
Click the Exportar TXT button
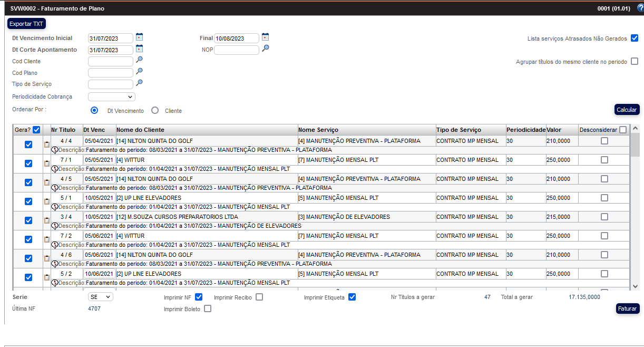point(27,24)
